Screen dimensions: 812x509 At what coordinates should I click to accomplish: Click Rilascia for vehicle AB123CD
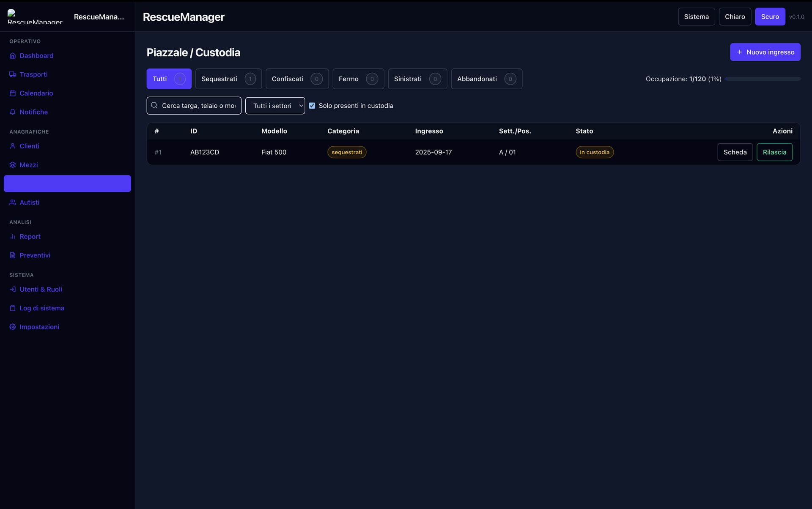click(x=774, y=152)
